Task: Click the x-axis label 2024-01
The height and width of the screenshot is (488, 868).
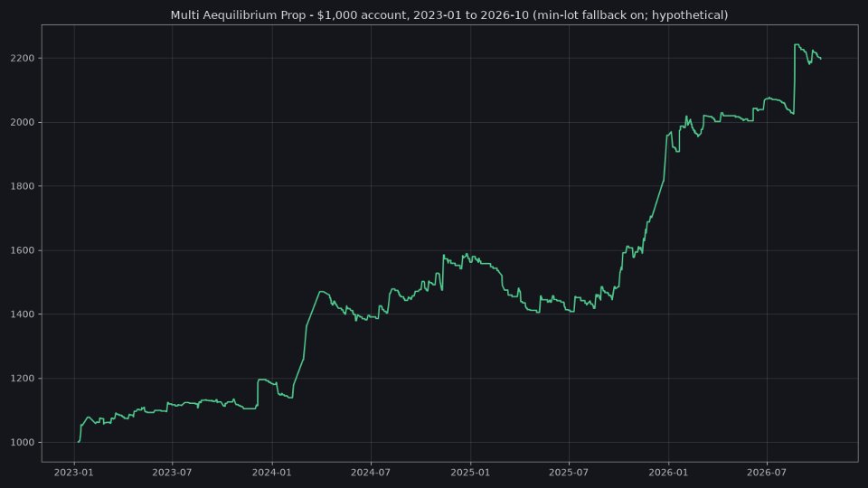Action: coord(272,473)
